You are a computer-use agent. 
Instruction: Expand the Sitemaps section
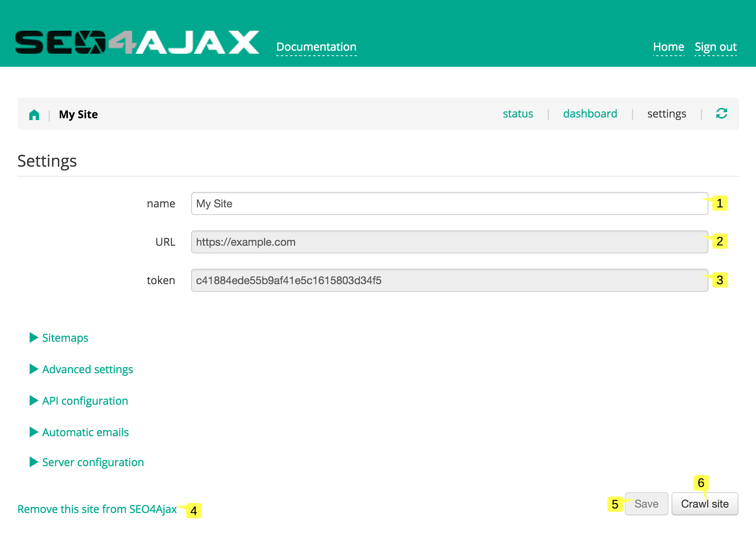pyautogui.click(x=64, y=338)
